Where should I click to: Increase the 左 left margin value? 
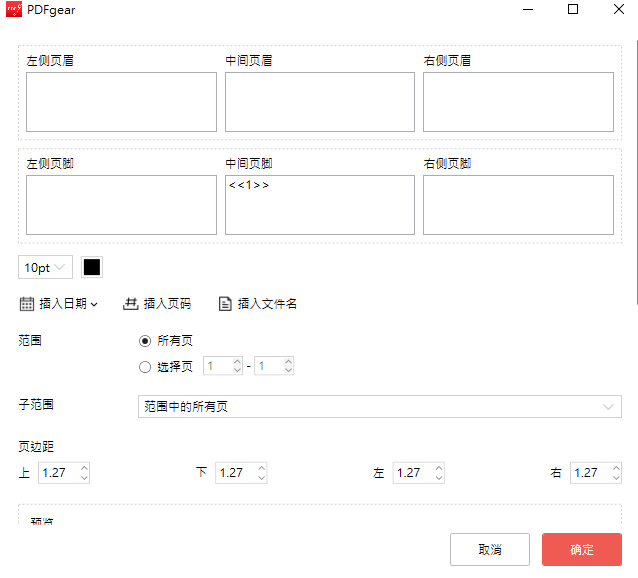point(439,468)
